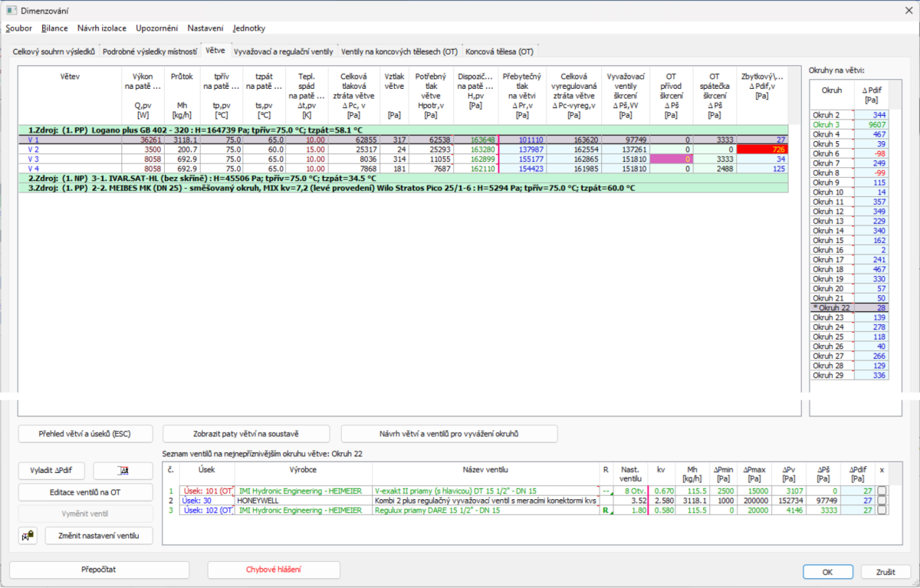This screenshot has height=588, width=920.
Task: Select the 2.Zdroj IVAR.SAT-HL source row
Action: (x=402, y=178)
